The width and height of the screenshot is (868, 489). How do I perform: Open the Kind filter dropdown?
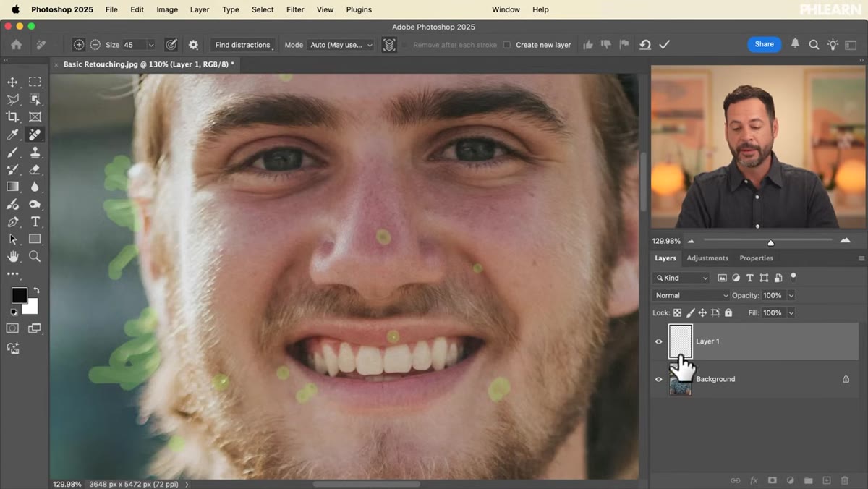681,278
